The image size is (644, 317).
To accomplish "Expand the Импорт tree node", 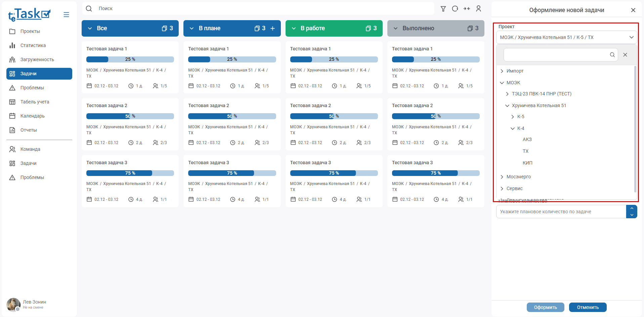I will (x=502, y=71).
